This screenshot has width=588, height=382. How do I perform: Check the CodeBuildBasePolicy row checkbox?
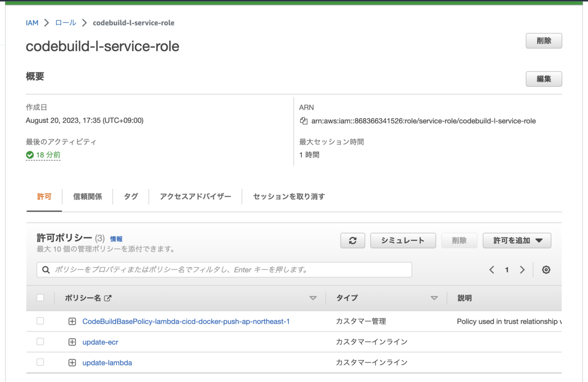[x=40, y=321]
